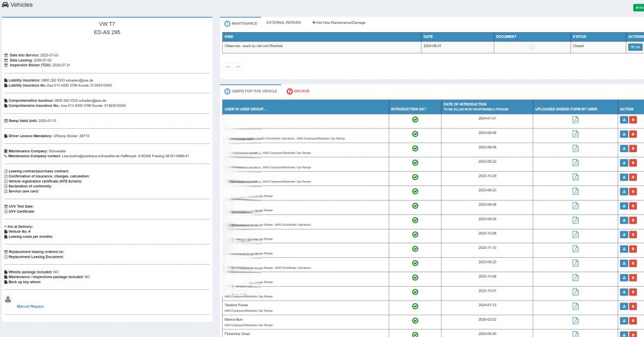Go to the next maintenance page
Screen dimensions: 644x337
[x=238, y=66]
